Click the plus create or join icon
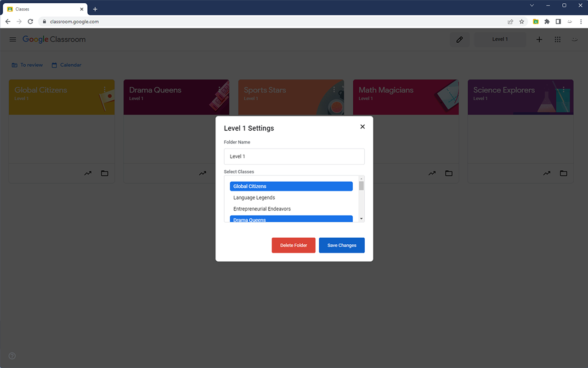 [539, 40]
